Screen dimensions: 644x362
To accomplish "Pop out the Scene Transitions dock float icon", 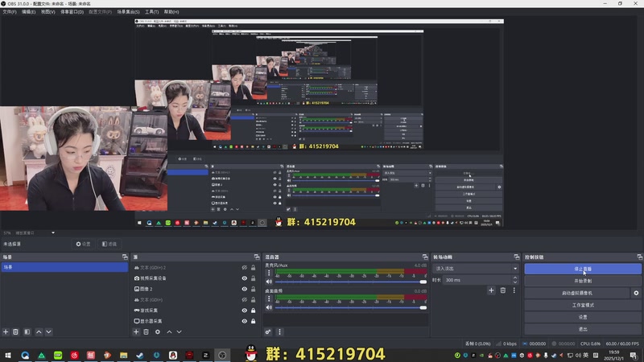I will 517,257.
